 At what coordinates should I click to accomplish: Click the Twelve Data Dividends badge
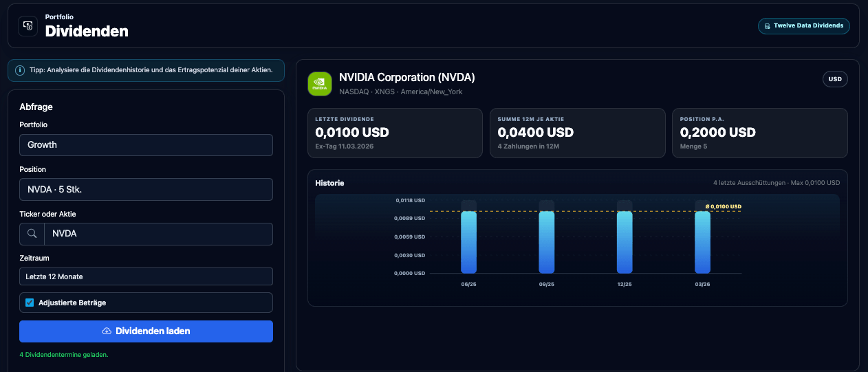(804, 25)
